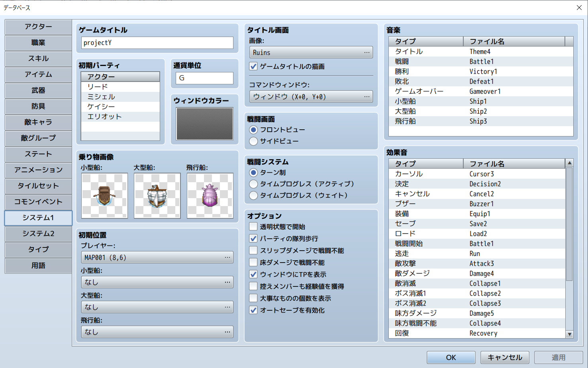Select ケイシー in the initial party list
The image size is (588, 368).
[120, 107]
